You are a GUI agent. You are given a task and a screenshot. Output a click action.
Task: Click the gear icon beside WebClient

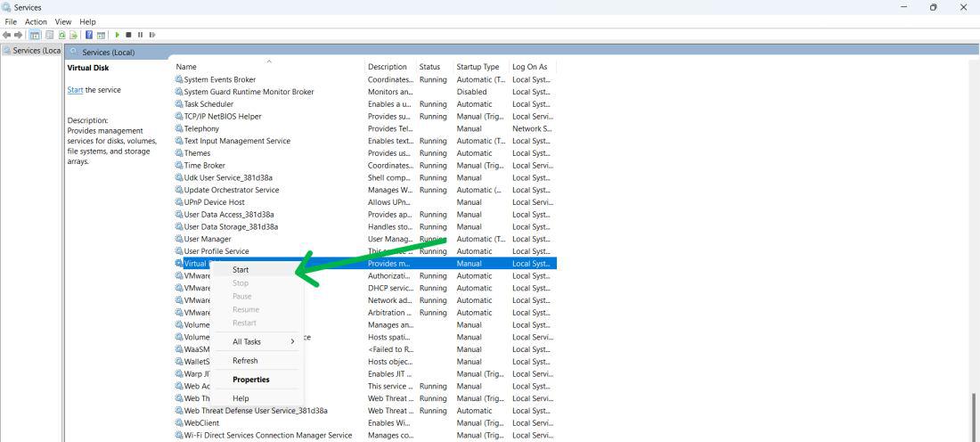pyautogui.click(x=179, y=423)
